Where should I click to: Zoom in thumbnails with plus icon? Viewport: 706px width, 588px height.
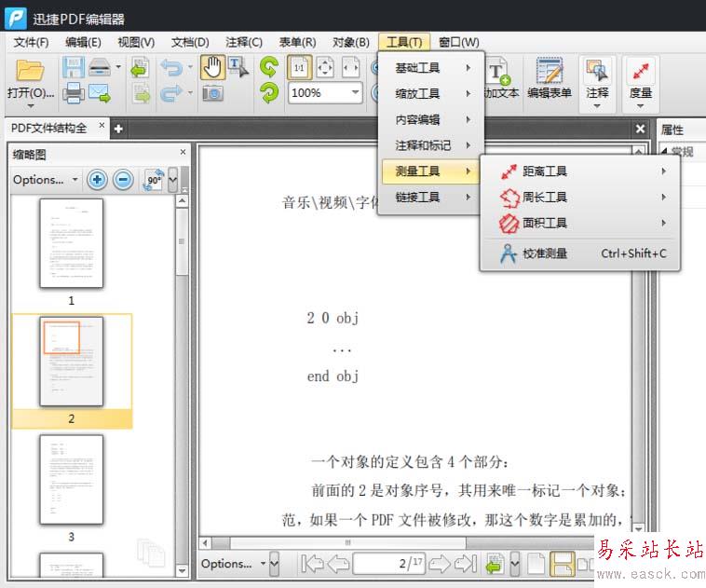97,180
